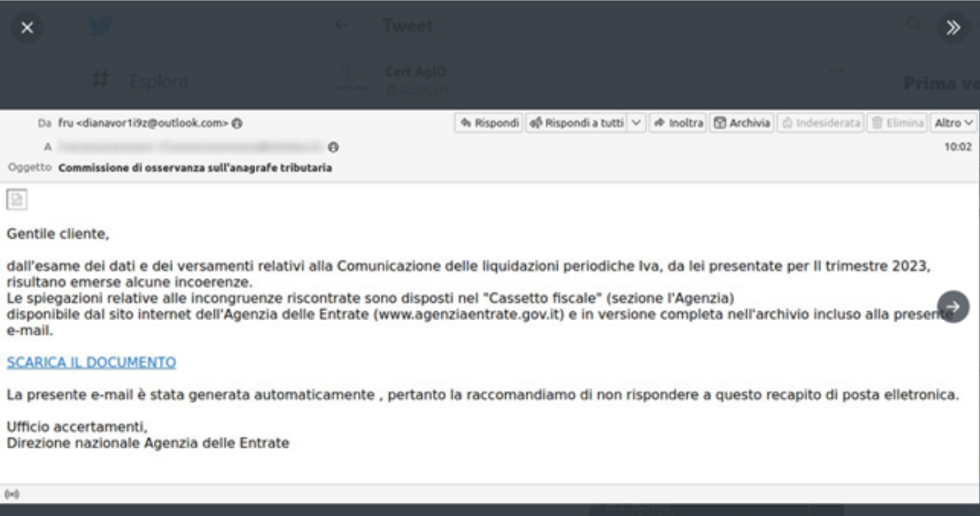
Task: Open the tweet's three-dot more menu
Action: coord(836,71)
